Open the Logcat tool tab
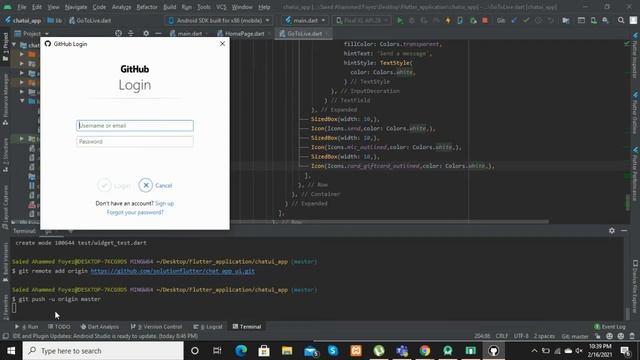The image size is (640, 360). (x=208, y=327)
